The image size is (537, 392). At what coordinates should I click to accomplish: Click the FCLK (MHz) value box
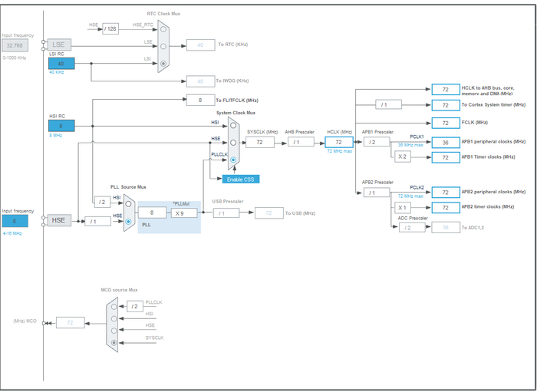(446, 123)
